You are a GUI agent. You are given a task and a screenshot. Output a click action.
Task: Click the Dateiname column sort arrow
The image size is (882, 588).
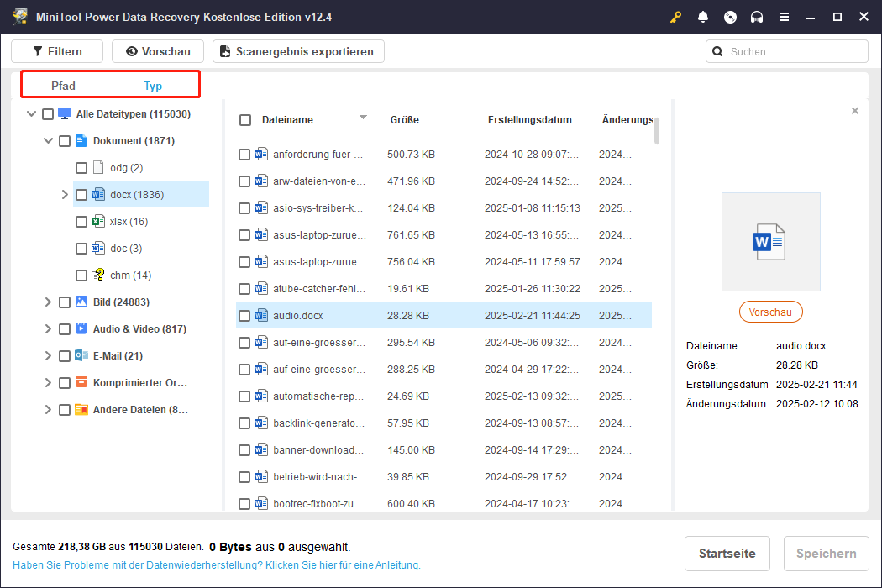pyautogui.click(x=363, y=118)
